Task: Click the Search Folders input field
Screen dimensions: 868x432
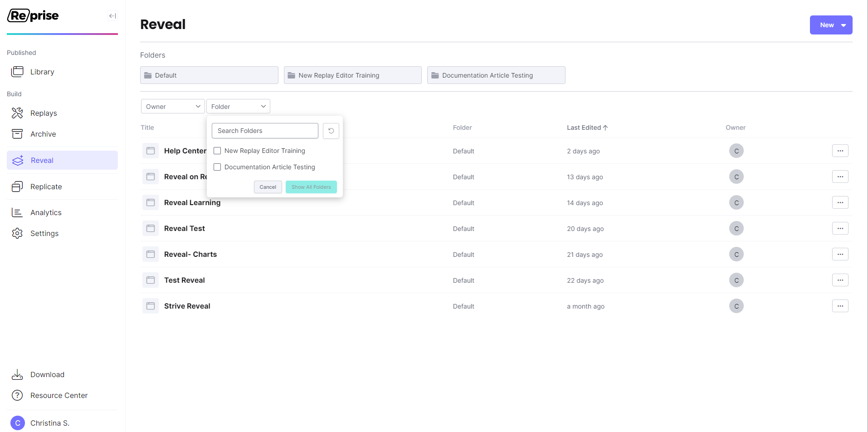Action: pyautogui.click(x=265, y=131)
